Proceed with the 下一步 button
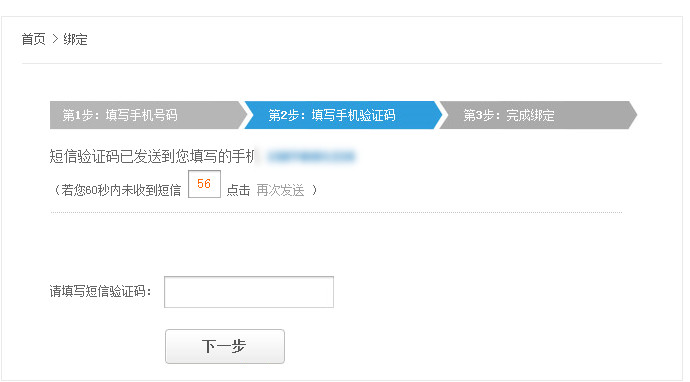Screen dimensions: 690x382 (x=225, y=346)
